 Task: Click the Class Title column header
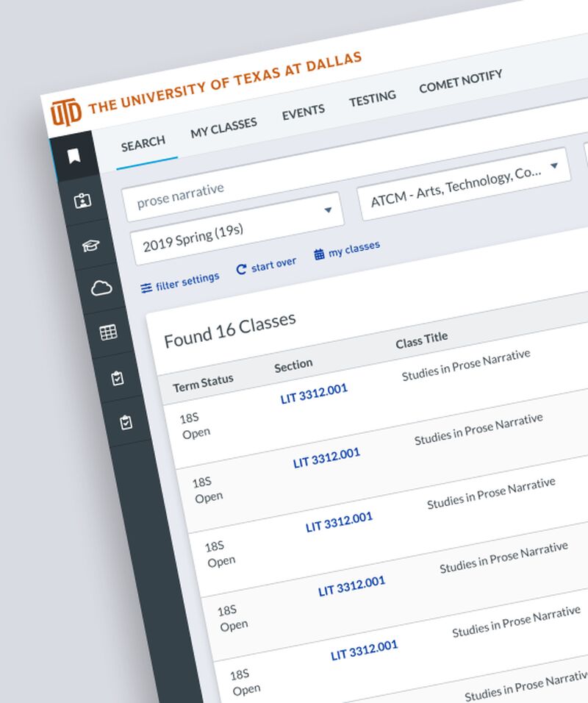coord(421,340)
